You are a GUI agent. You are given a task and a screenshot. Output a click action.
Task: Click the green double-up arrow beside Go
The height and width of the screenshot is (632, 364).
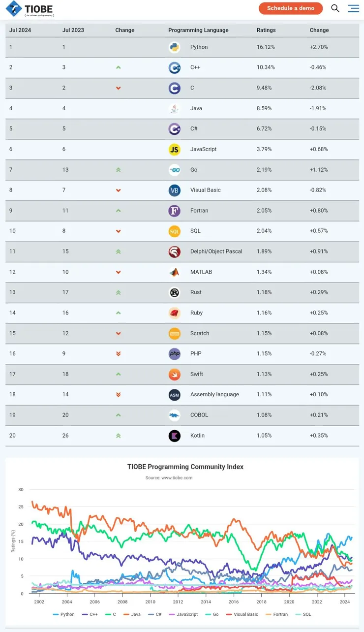click(x=119, y=170)
